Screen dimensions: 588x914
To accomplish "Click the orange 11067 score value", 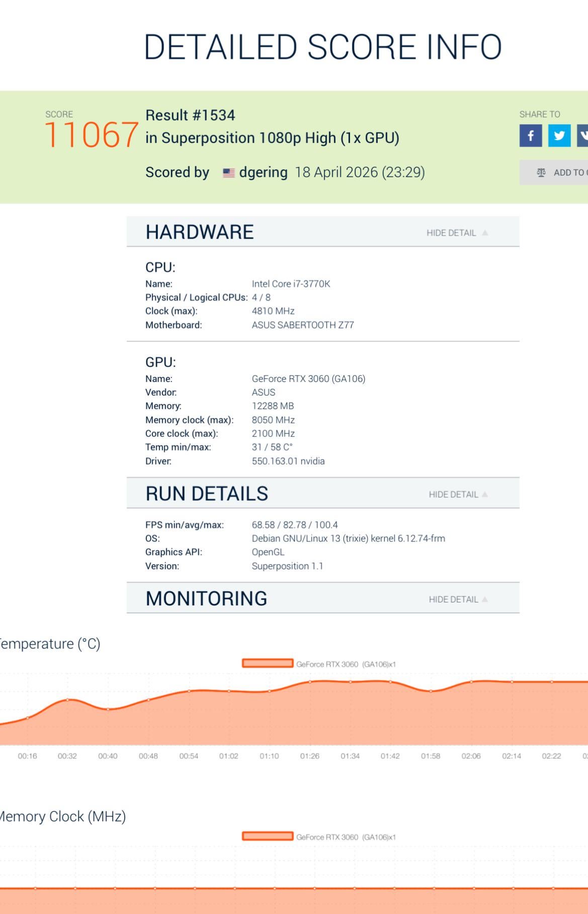I will pyautogui.click(x=92, y=135).
